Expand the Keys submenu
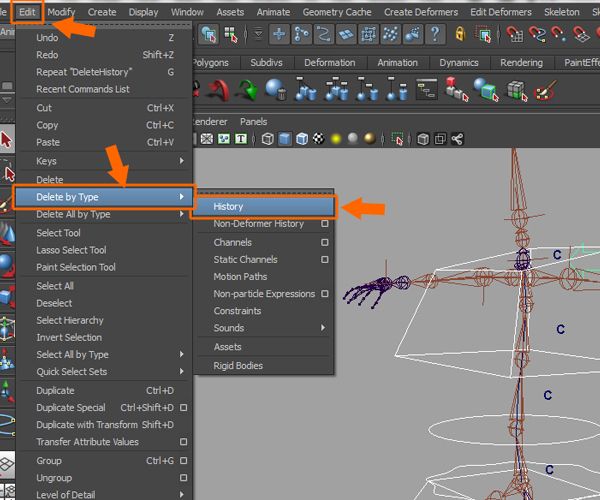600x500 pixels. [x=103, y=161]
